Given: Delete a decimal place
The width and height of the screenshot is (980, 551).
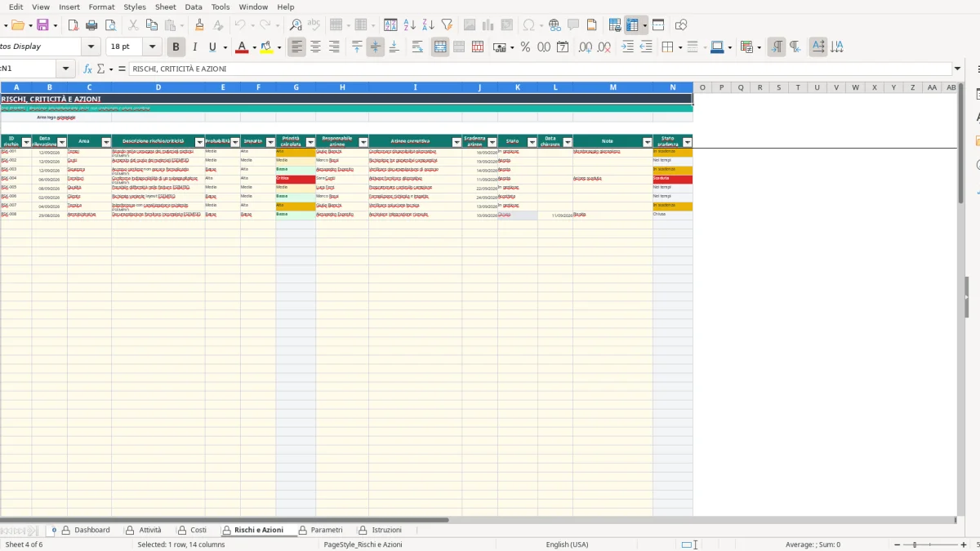Looking at the screenshot, I should [x=604, y=47].
